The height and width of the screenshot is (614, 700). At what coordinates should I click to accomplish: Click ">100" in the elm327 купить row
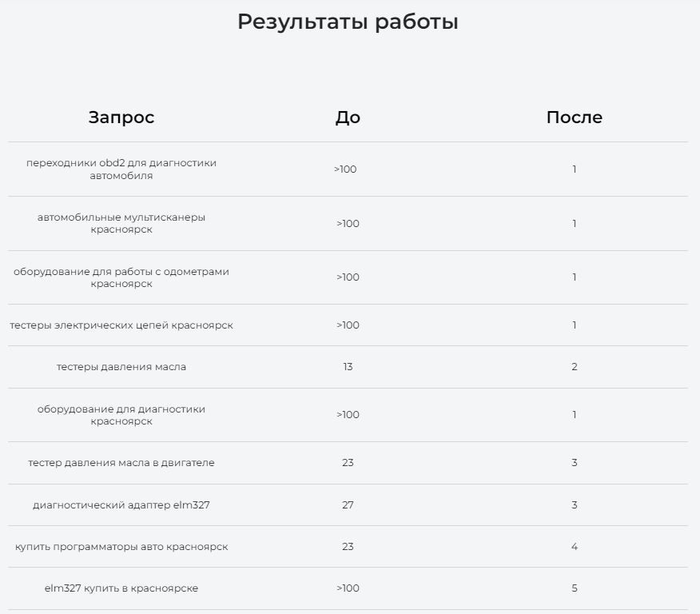point(348,588)
